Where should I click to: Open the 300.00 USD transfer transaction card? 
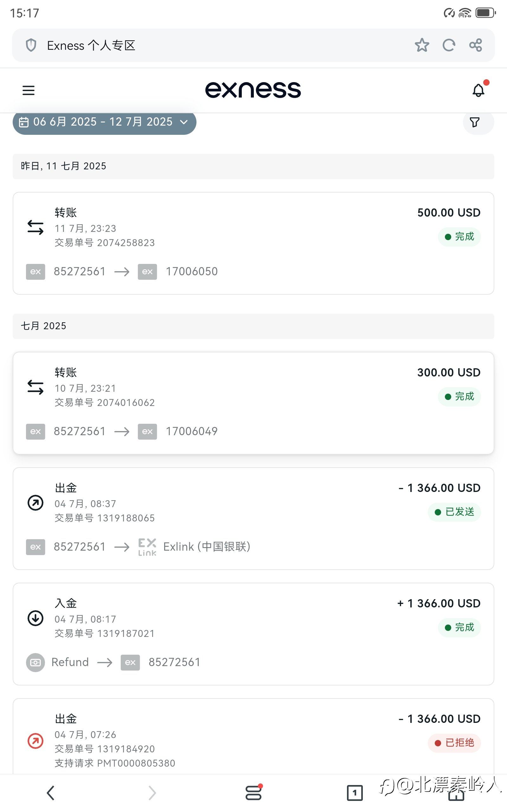[x=253, y=403]
